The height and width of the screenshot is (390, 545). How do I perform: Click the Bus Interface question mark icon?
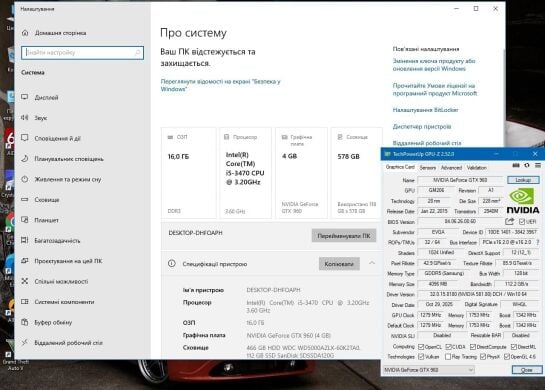(538, 242)
